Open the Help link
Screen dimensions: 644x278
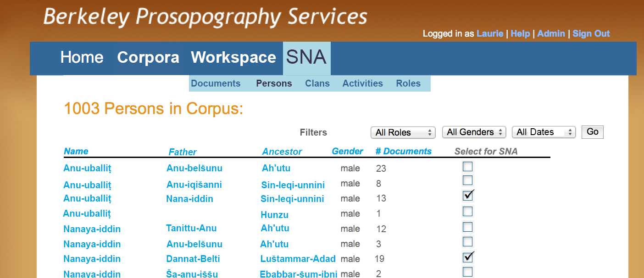point(520,33)
